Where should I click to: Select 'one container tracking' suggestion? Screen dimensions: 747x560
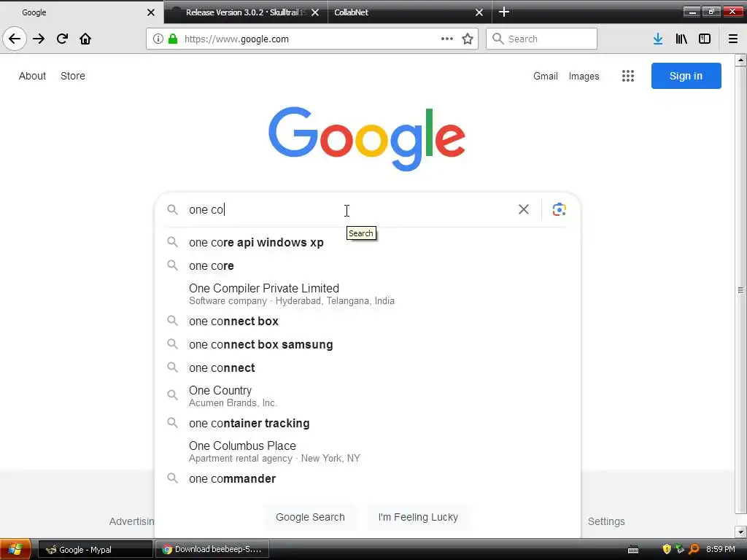point(368,424)
